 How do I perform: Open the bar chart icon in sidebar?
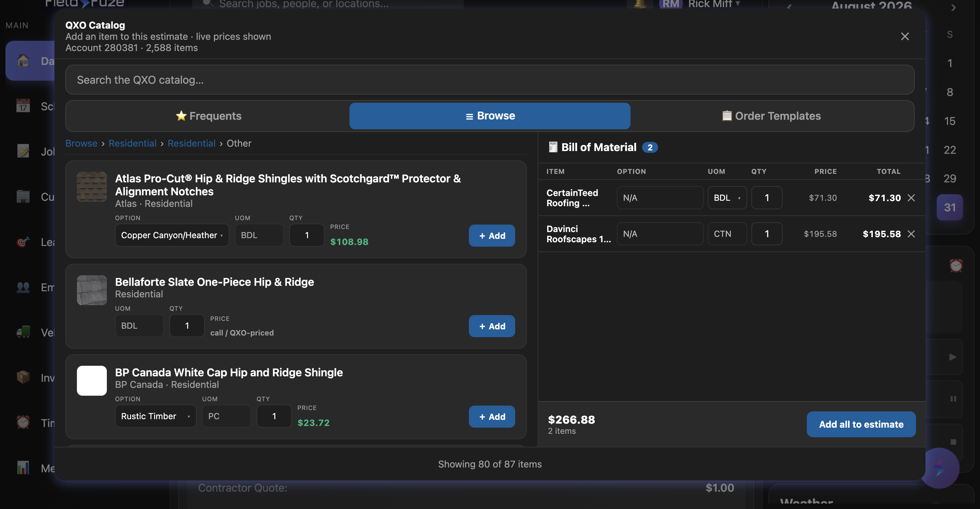[x=23, y=468]
